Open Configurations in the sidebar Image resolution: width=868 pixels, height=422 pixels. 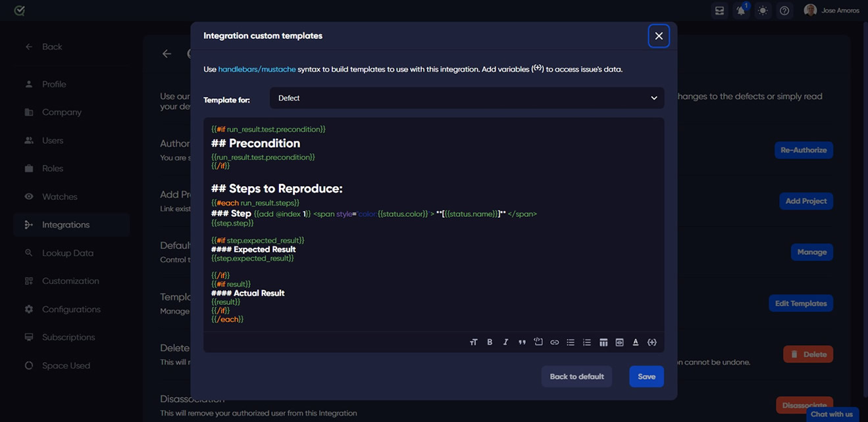pyautogui.click(x=71, y=309)
